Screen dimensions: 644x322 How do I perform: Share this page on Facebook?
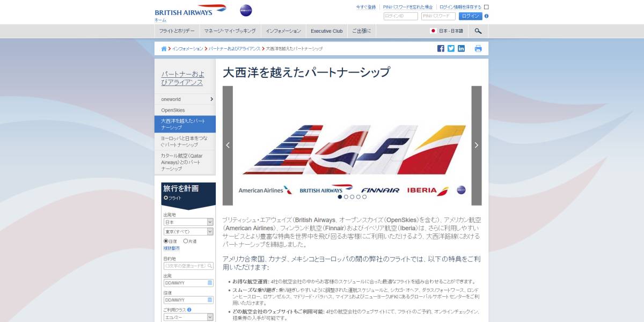click(x=441, y=48)
